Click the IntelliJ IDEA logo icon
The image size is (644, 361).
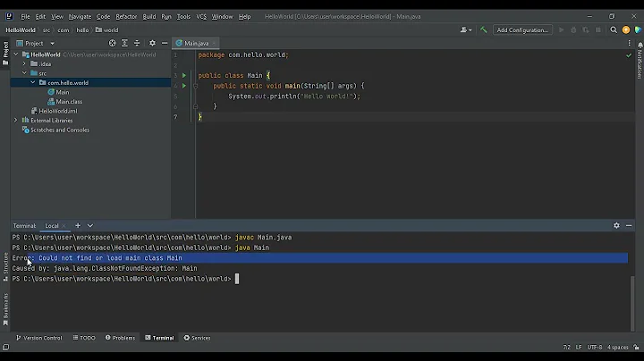pyautogui.click(x=9, y=16)
